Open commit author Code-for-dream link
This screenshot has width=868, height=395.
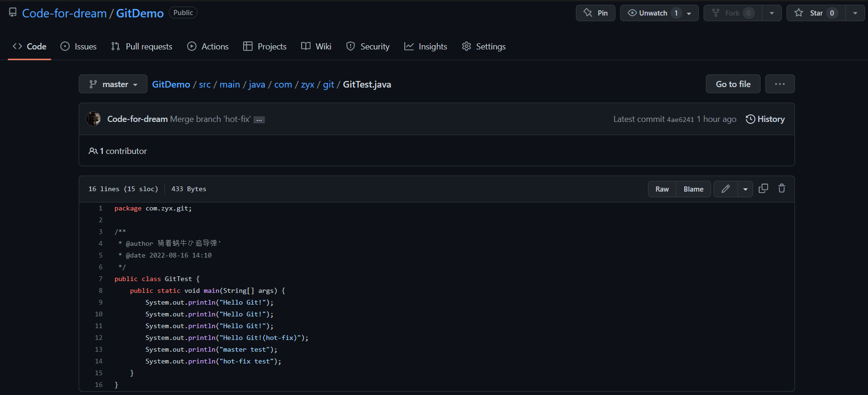pyautogui.click(x=138, y=119)
